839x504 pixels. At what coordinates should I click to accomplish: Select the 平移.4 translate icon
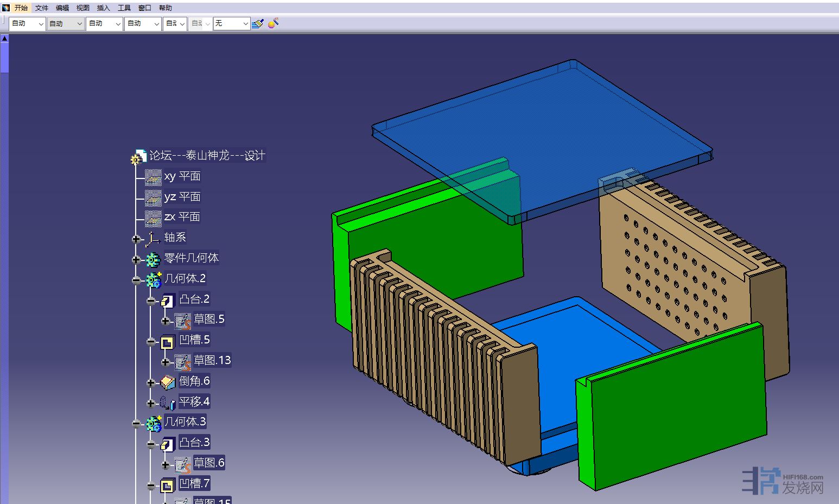tap(168, 403)
